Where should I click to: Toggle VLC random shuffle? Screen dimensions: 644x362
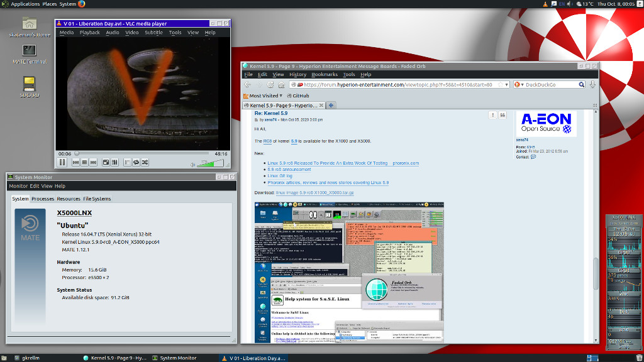pos(145,163)
